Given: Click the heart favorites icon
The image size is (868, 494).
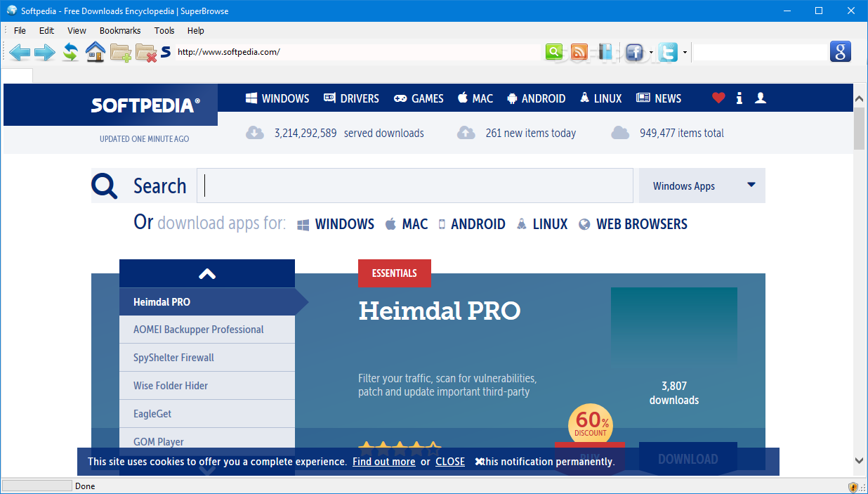Looking at the screenshot, I should point(718,98).
